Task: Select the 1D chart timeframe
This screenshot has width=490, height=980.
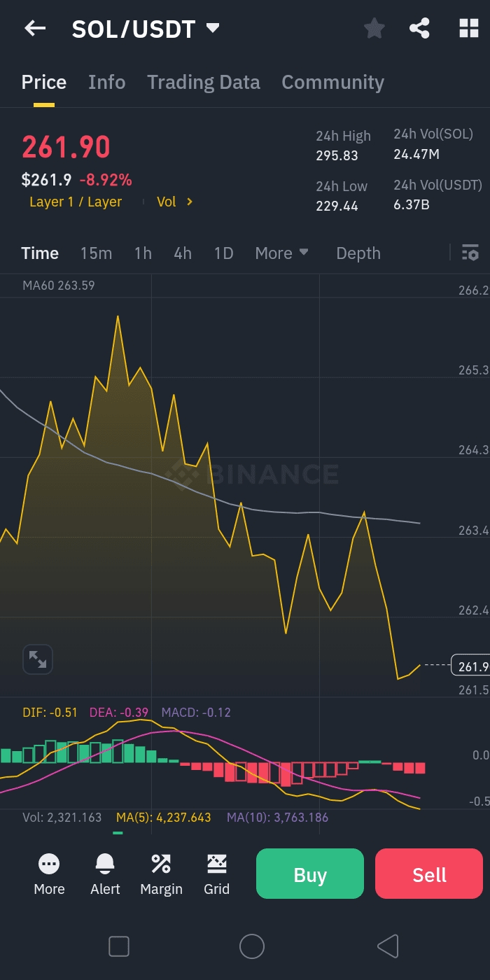Action: point(223,253)
